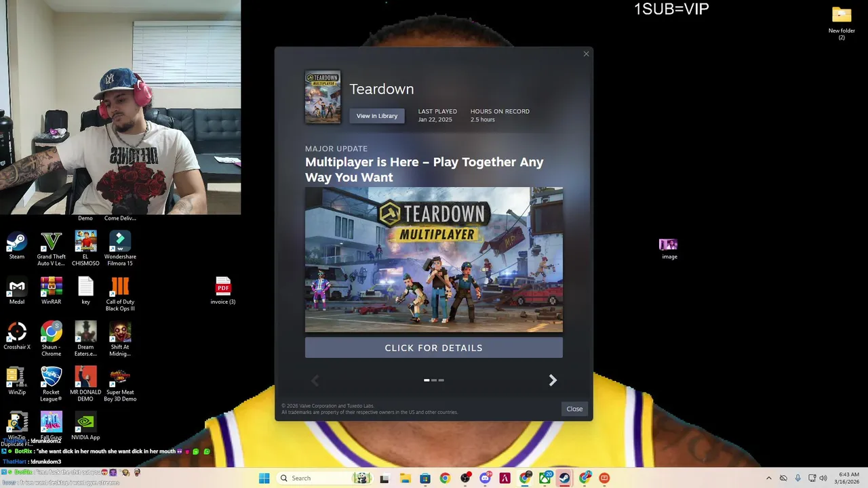This screenshot has width=868, height=488.
Task: Select the first page indicator dot
Action: click(427, 380)
